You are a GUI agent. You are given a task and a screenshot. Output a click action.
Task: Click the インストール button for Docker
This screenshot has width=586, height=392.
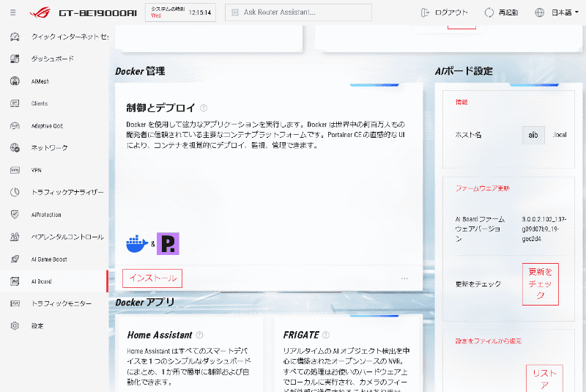click(152, 278)
